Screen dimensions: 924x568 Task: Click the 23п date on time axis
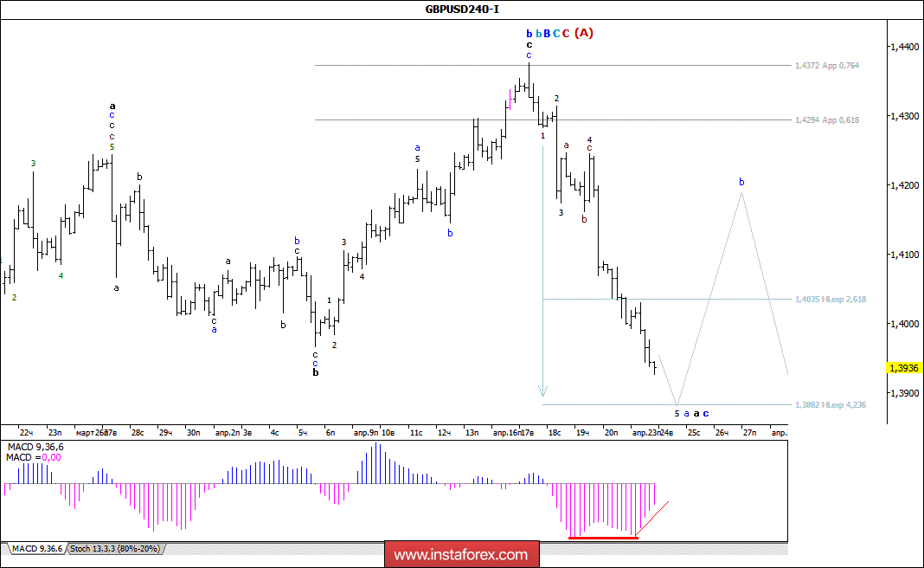tap(55, 432)
